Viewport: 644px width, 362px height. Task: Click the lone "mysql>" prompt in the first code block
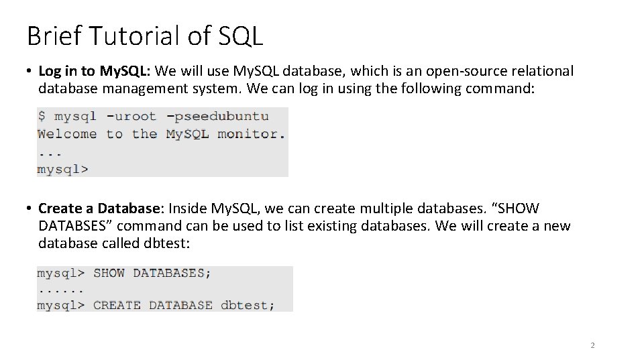(62, 170)
